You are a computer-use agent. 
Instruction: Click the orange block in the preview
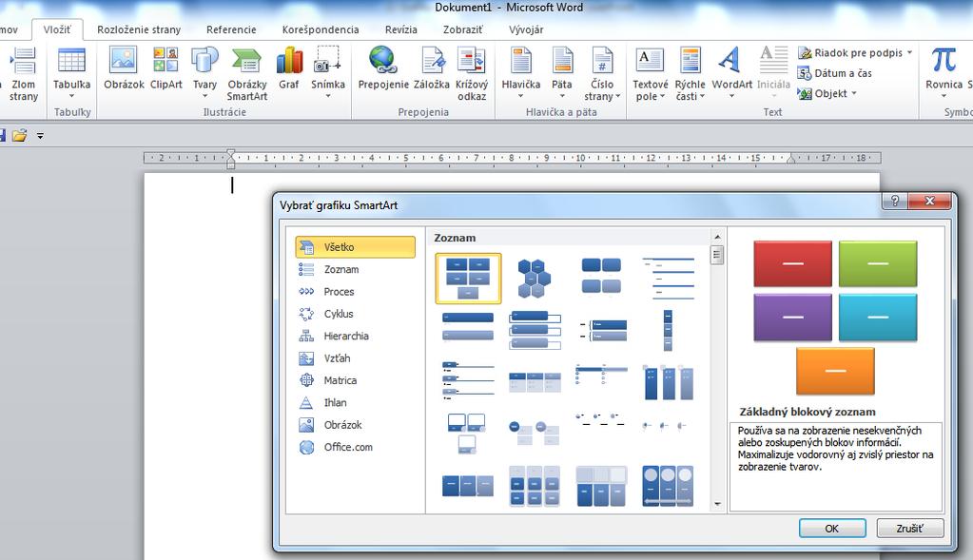click(x=835, y=371)
